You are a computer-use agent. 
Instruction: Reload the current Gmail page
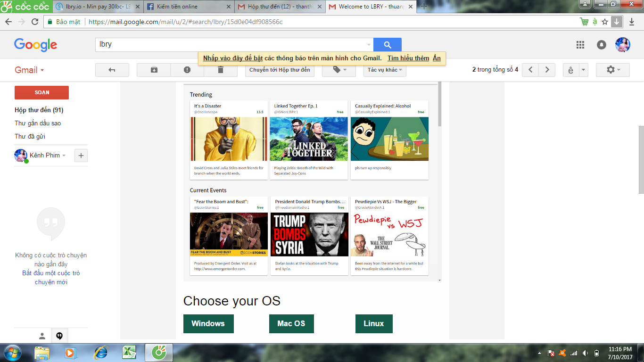tap(35, 22)
